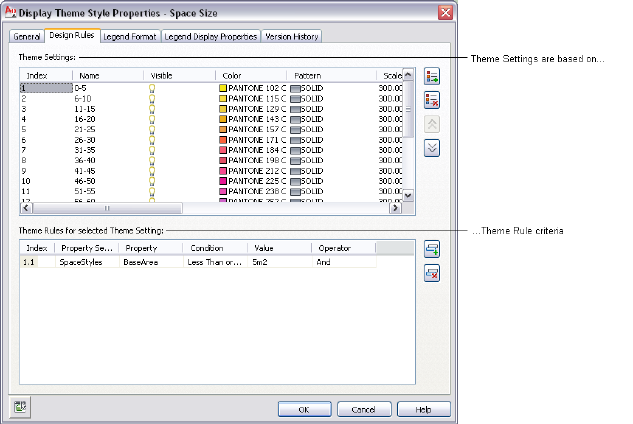The image size is (633, 424).
Task: Go to the Version History tab
Action: [291, 36]
